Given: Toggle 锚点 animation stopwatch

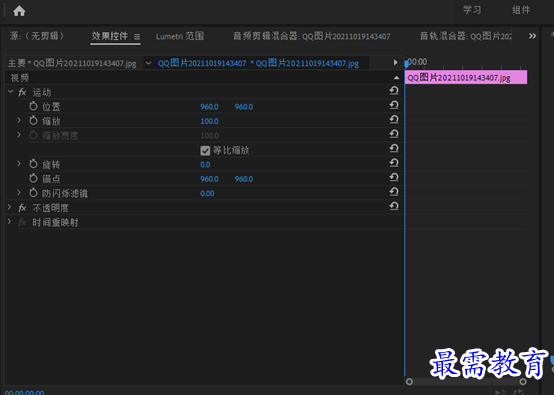Looking at the screenshot, I should (33, 178).
